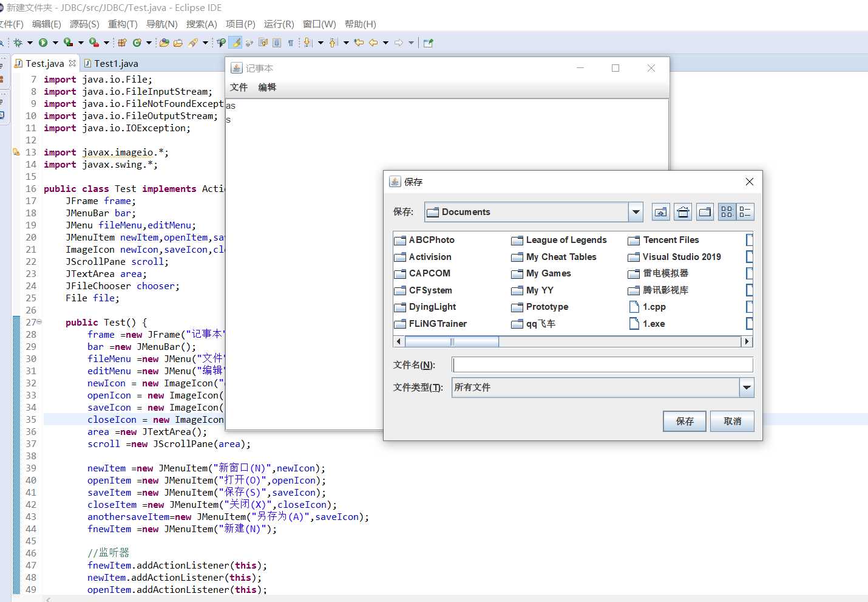Click the Up One Level folder icon
Screen dimensions: 868x602
pos(660,212)
